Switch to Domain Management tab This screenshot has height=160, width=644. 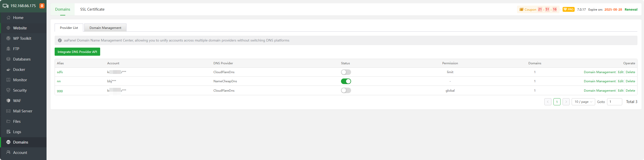tap(105, 28)
